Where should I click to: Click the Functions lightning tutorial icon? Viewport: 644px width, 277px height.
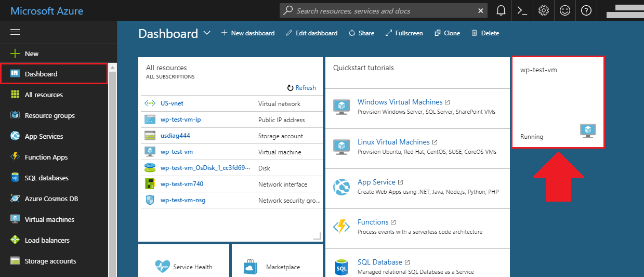point(341,227)
